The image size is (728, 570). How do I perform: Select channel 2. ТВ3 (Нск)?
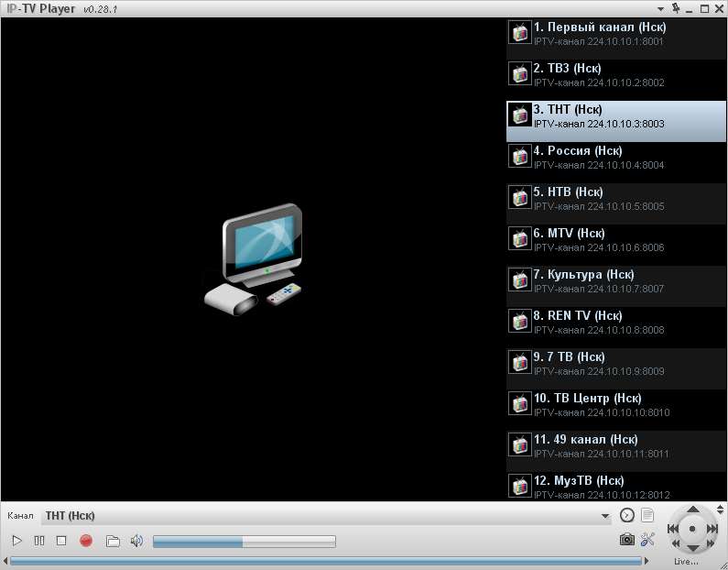pyautogui.click(x=615, y=80)
